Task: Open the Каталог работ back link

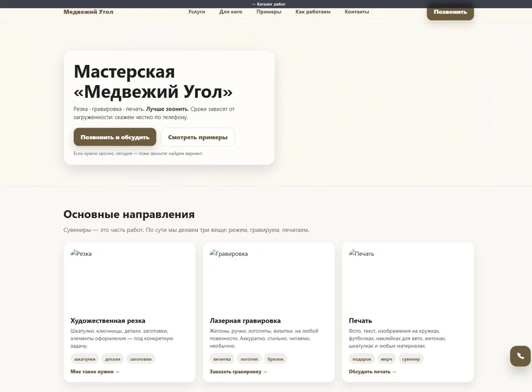Action: [x=269, y=4]
